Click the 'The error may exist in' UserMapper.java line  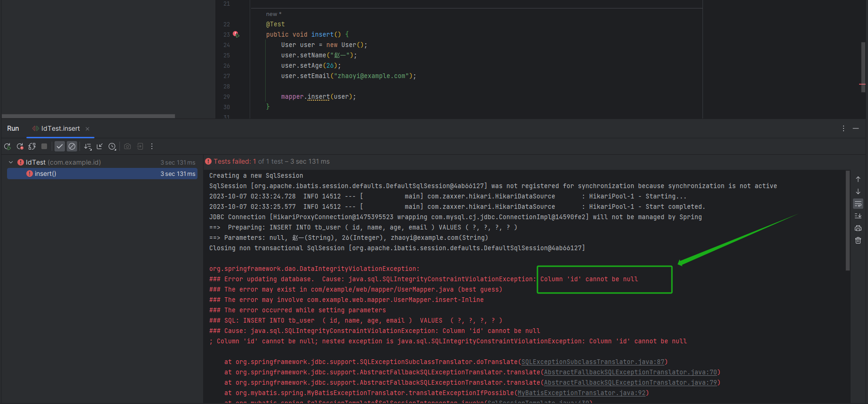pyautogui.click(x=355, y=290)
